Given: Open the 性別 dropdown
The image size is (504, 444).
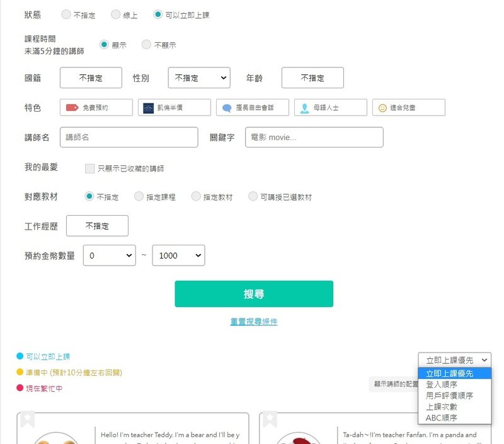Looking at the screenshot, I should pos(199,78).
